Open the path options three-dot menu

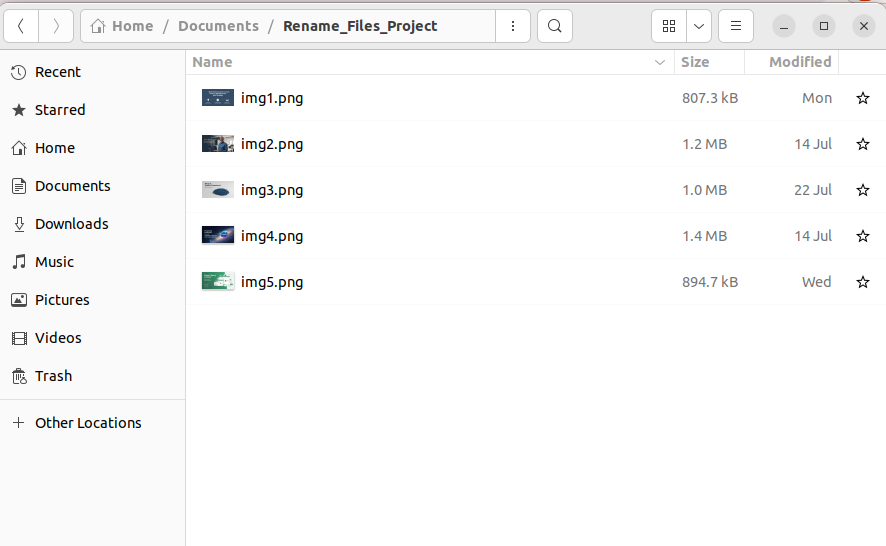pos(513,26)
